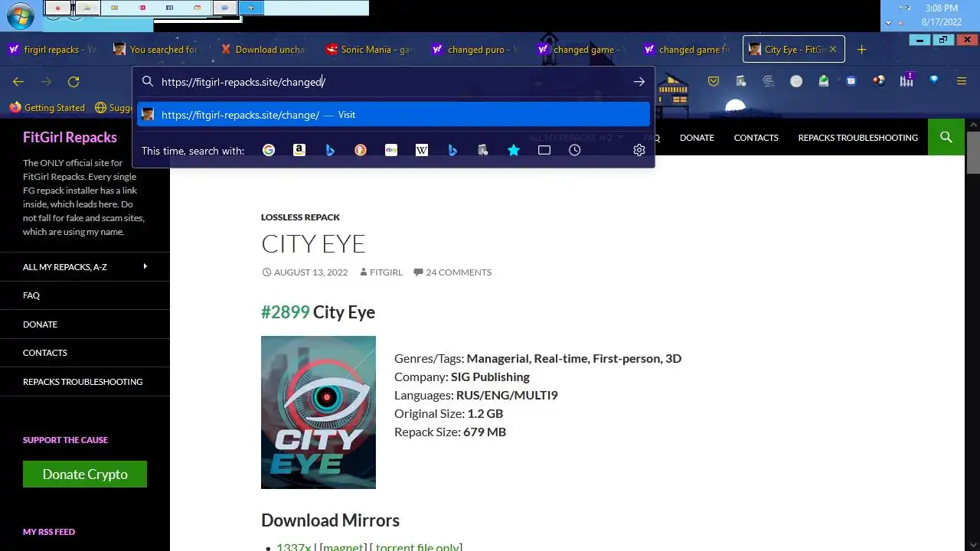The height and width of the screenshot is (551, 980).
Task: Search with DuckDuckGo engine icon
Action: click(361, 150)
